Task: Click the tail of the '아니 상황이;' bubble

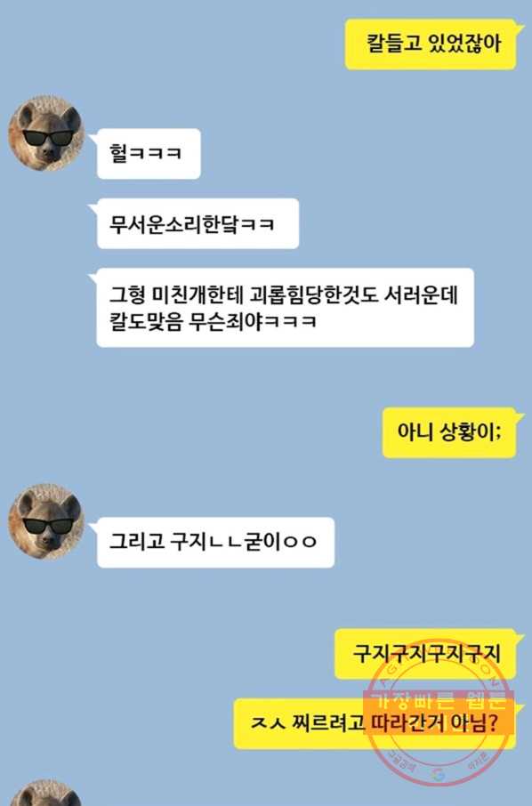Action: coord(520,415)
